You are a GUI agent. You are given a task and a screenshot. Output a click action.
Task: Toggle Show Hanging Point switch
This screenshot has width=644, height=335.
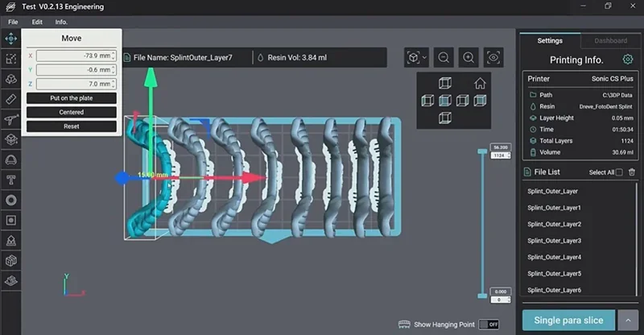coord(489,325)
